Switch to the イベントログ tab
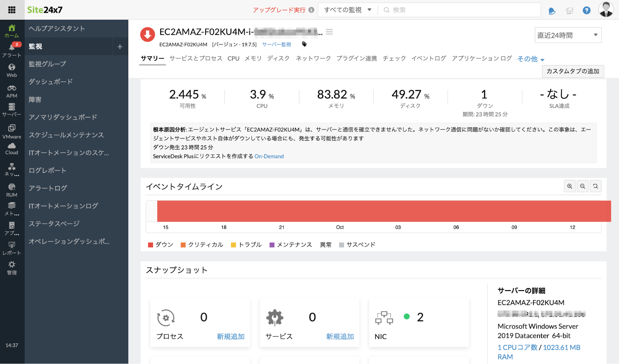Image resolution: width=619 pixels, height=364 pixels. [x=428, y=58]
